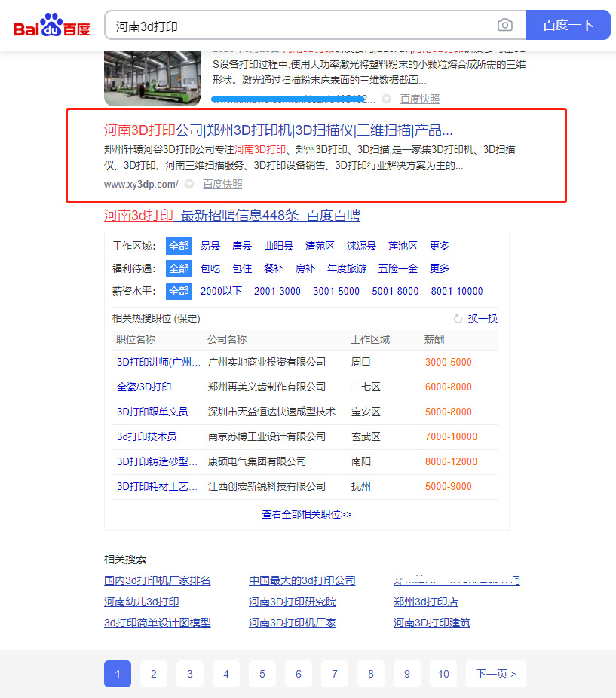This screenshot has height=698, width=616.
Task: Filter salary by 3001-5000
Action: 336,291
